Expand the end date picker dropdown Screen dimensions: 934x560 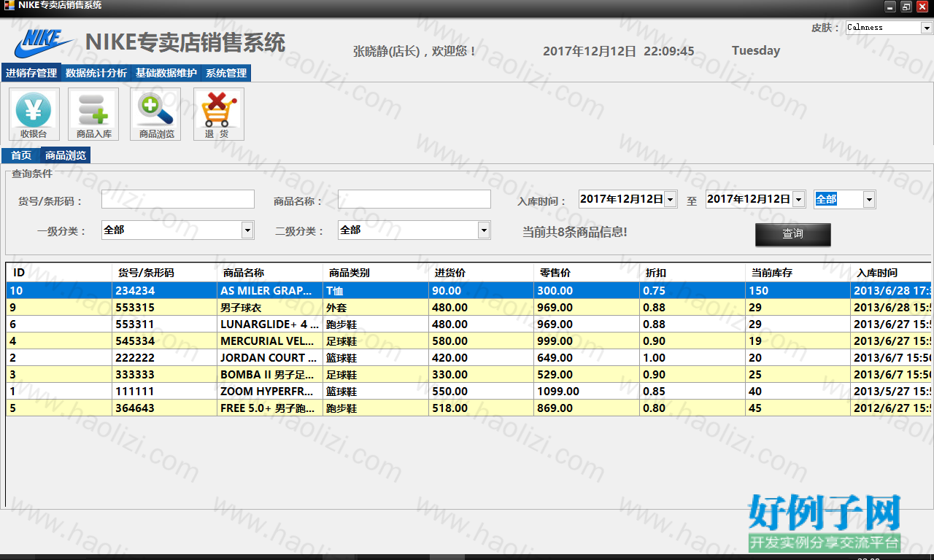point(798,199)
